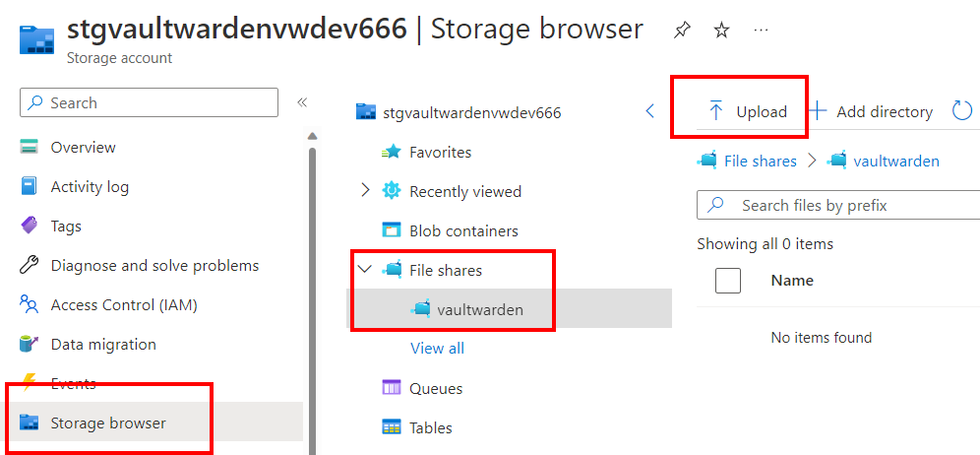Screen dimensions: 980x455
Task: Pin the storage browser to dashboard
Action: pyautogui.click(x=682, y=31)
